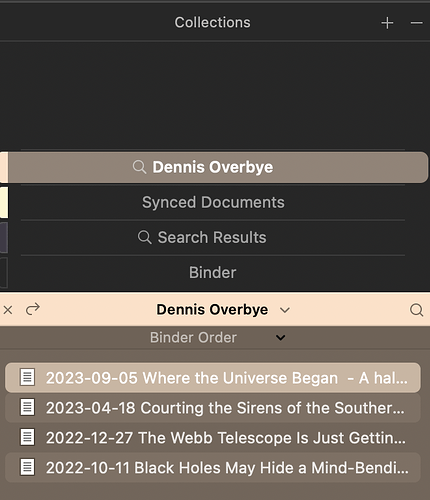Add a new collection with plus icon

[x=387, y=23]
